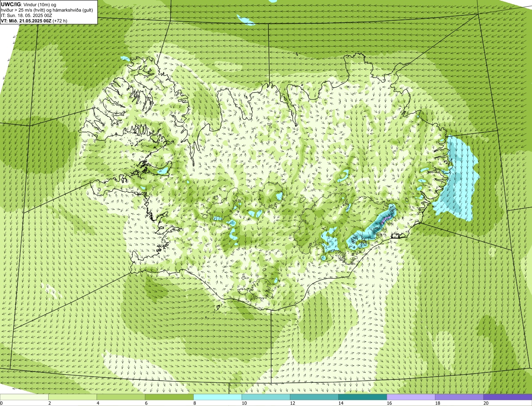Click the legend tick label '18'
Screen dimensions: 532x406
(x=437, y=403)
